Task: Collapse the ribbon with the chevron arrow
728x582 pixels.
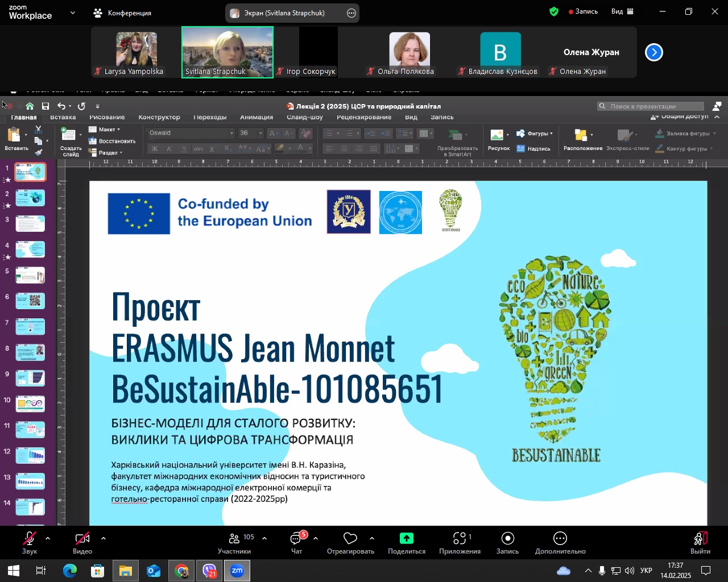Action: tap(717, 117)
